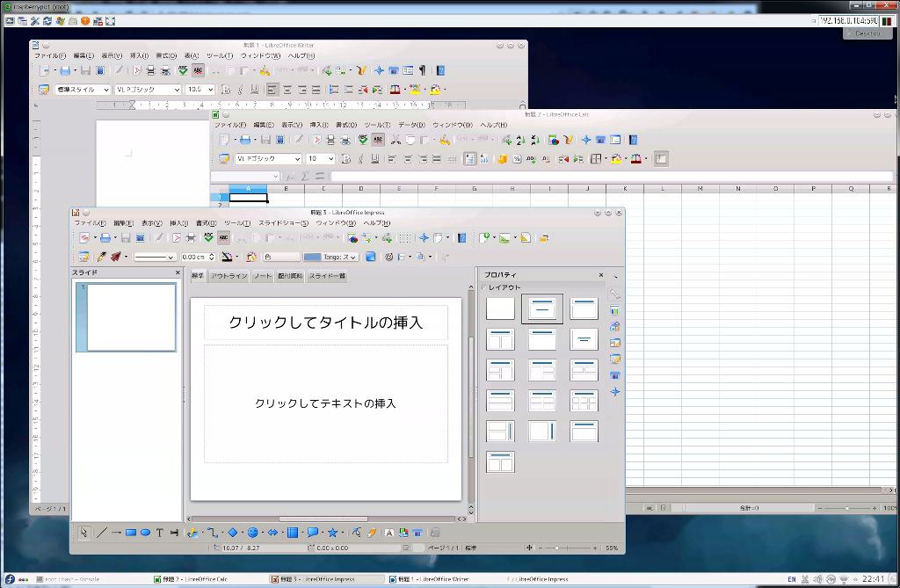The image size is (900, 588).
Task: Select the Line with arrow tool in Impress
Action: coord(116,533)
